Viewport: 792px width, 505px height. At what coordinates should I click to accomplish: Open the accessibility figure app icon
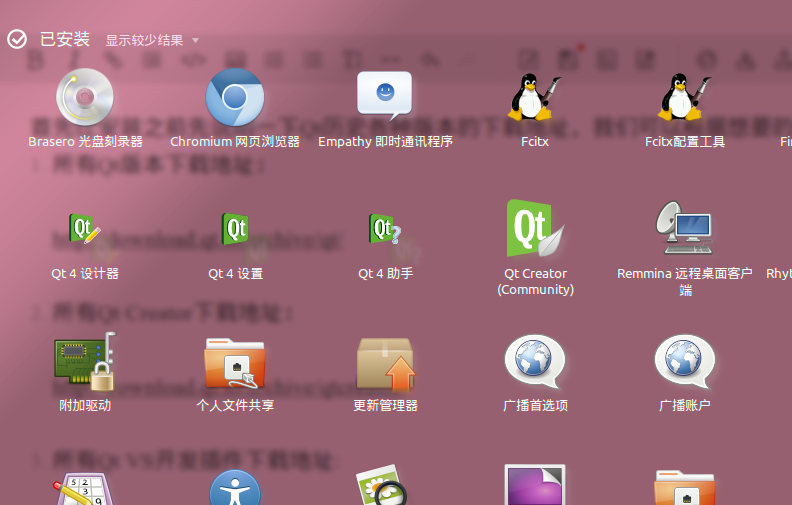(x=235, y=488)
